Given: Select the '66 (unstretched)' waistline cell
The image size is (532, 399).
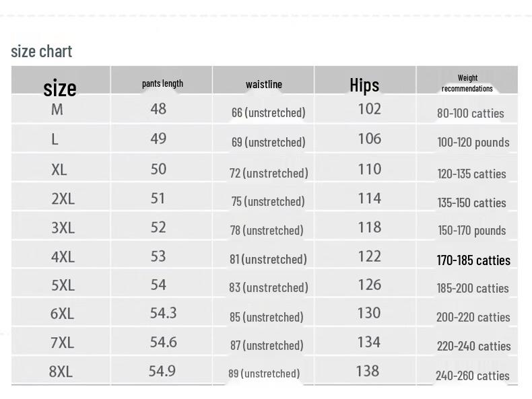Looking at the screenshot, I should point(268,112).
